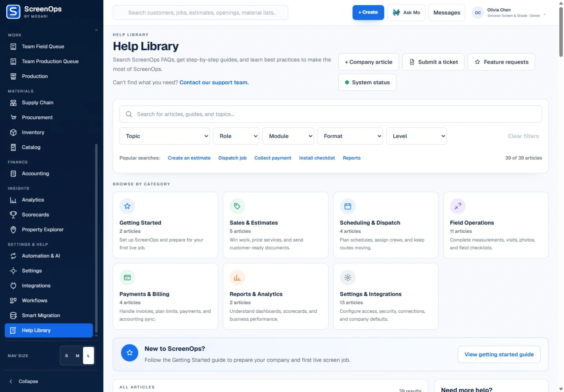Click the Property Explorer pin icon
This screenshot has width=564, height=392.
(x=13, y=230)
